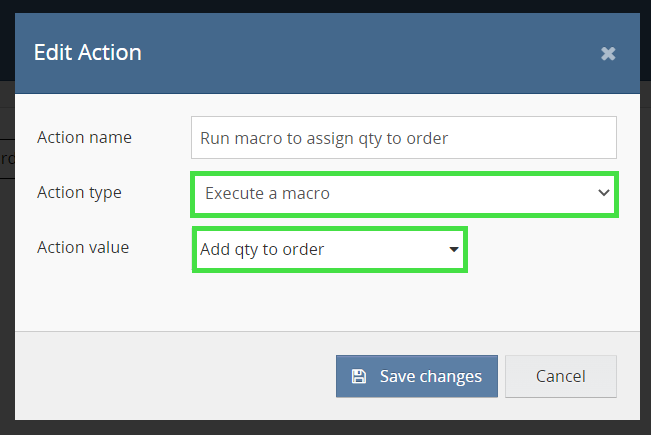Click the floppy disk save icon
651x435 pixels.
[359, 377]
